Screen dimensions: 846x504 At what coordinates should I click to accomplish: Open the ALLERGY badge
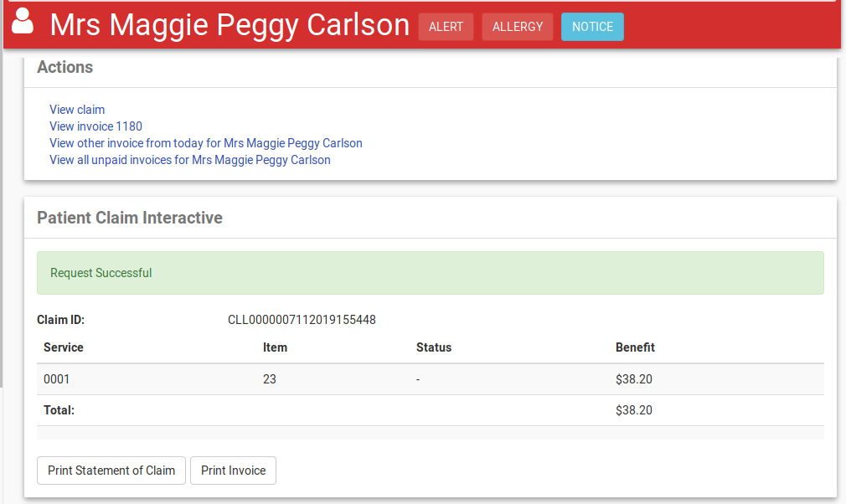click(518, 27)
